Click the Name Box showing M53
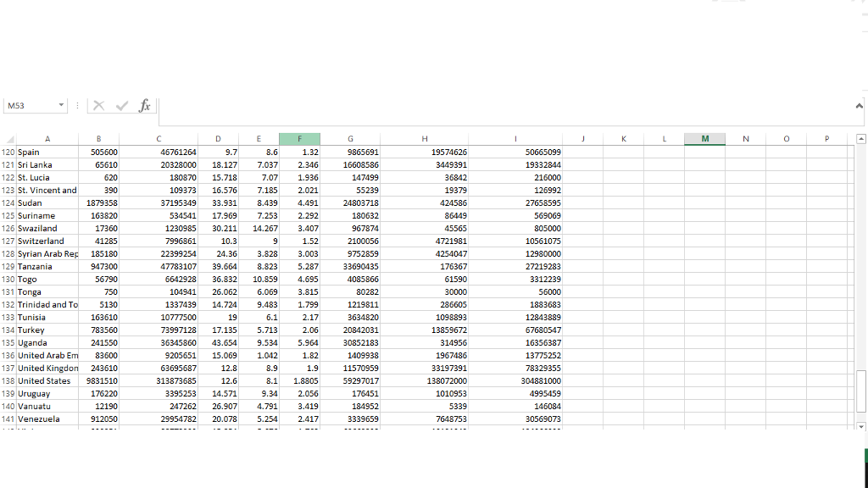Screen dimensions: 868x488 30,105
